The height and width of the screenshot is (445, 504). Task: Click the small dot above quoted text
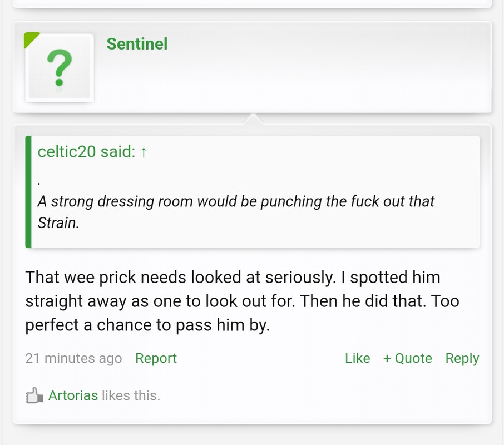tap(39, 182)
